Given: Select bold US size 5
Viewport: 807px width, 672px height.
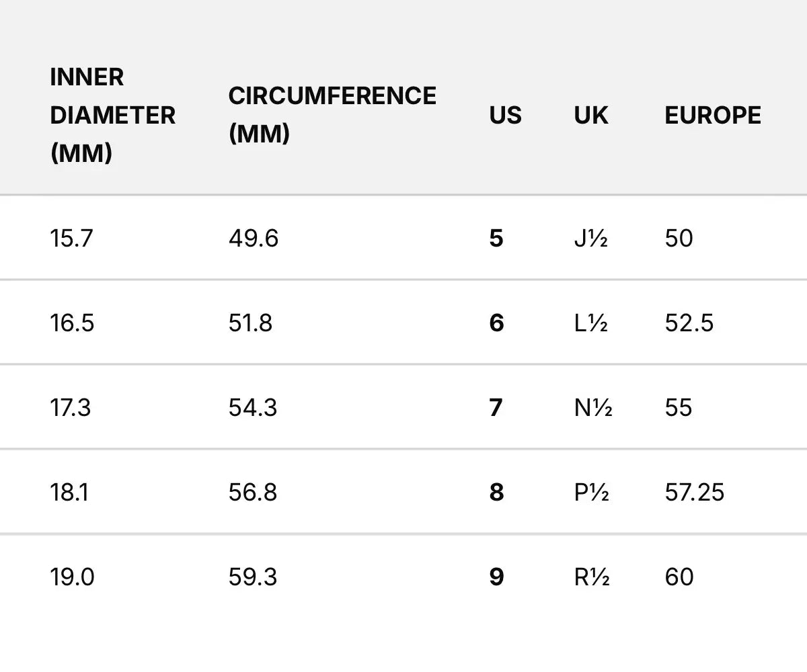Looking at the screenshot, I should click(x=496, y=239).
